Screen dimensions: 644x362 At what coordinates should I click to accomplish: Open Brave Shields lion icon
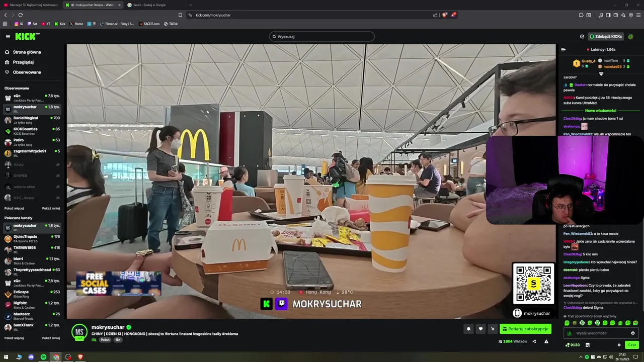444,15
